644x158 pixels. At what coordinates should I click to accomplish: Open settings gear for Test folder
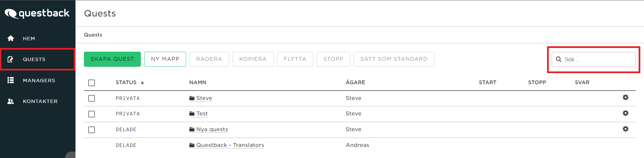tap(626, 113)
